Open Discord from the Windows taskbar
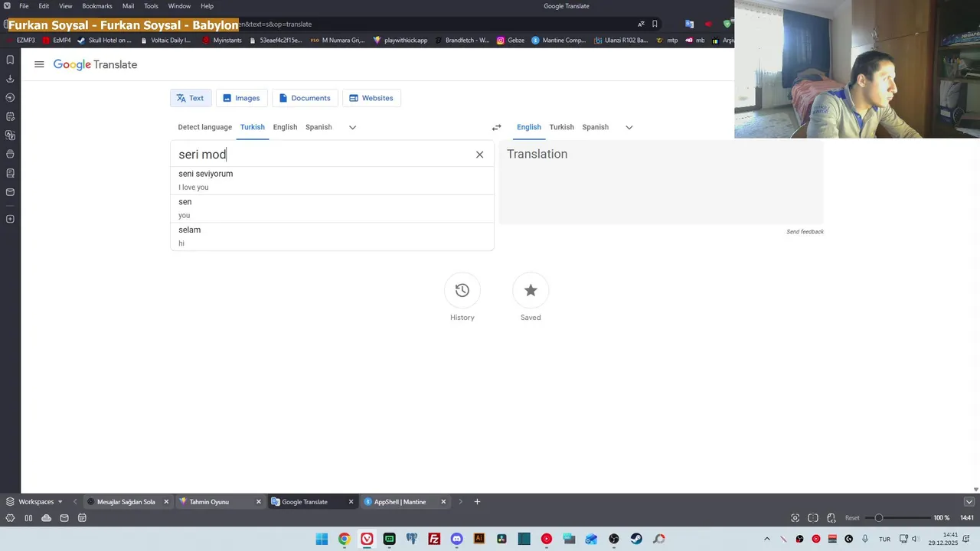The width and height of the screenshot is (980, 551). pos(457,539)
